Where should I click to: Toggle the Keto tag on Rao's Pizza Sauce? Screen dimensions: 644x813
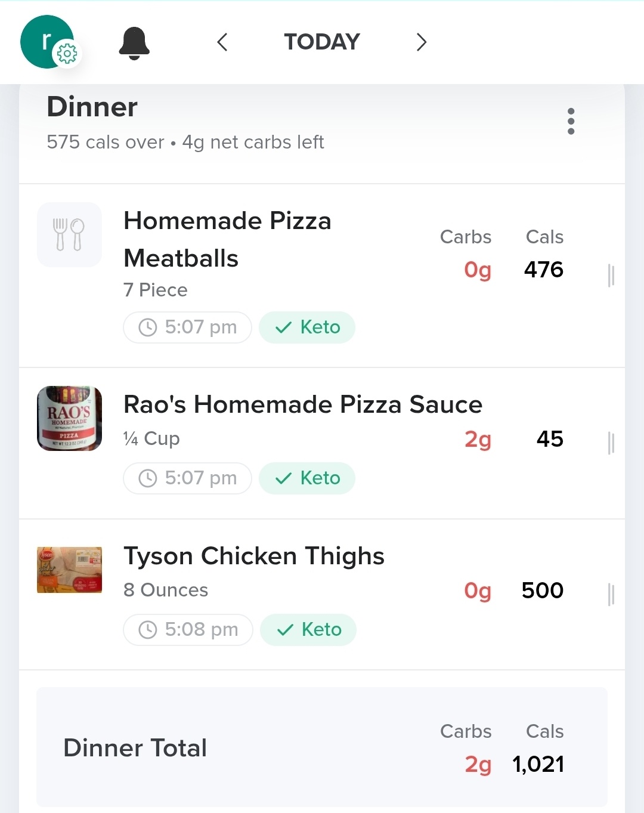pos(307,478)
